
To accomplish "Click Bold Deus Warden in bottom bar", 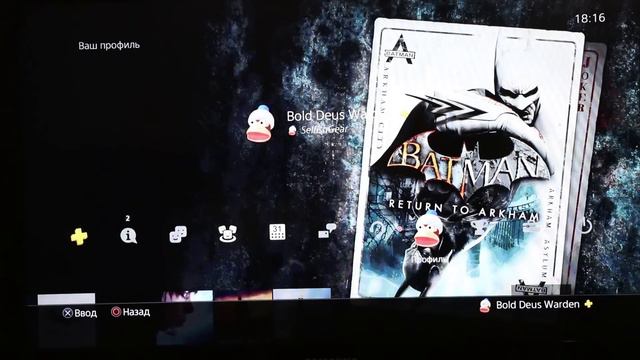I will click(538, 304).
